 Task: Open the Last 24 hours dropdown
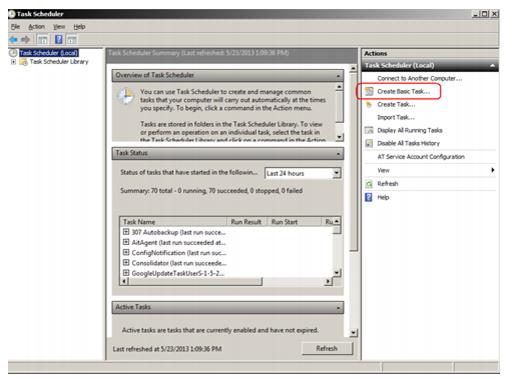(x=337, y=173)
